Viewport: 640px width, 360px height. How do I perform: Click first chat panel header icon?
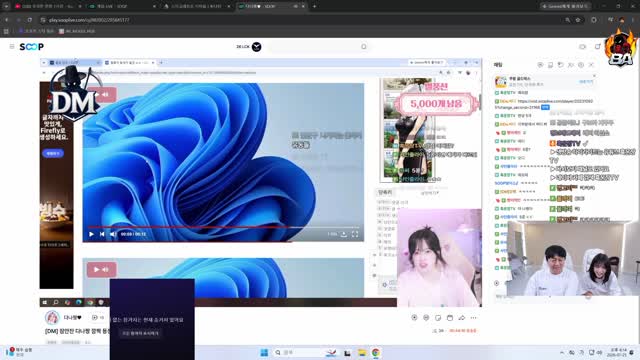tap(540, 65)
